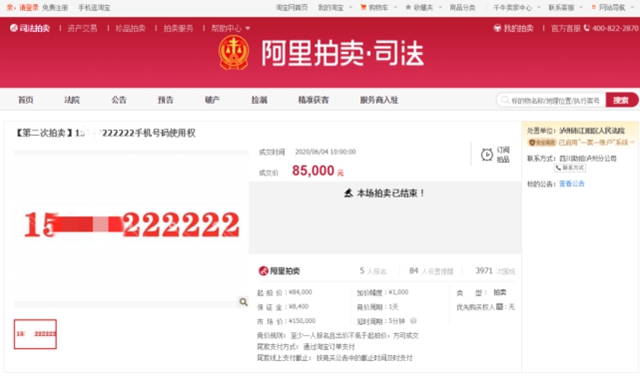Expand the 千牛卖家中心 dropdown arrow
Viewport: 640px width, 377px height.
tap(539, 7)
